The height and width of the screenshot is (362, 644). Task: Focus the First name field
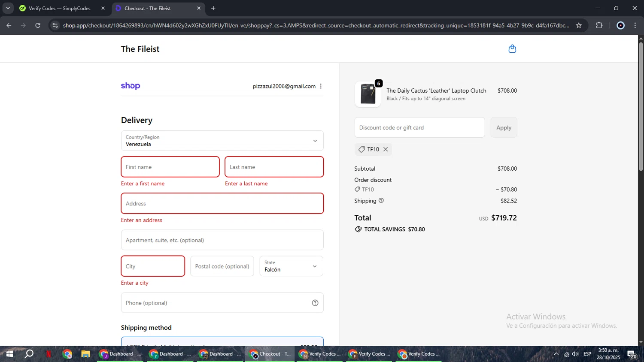pyautogui.click(x=170, y=167)
